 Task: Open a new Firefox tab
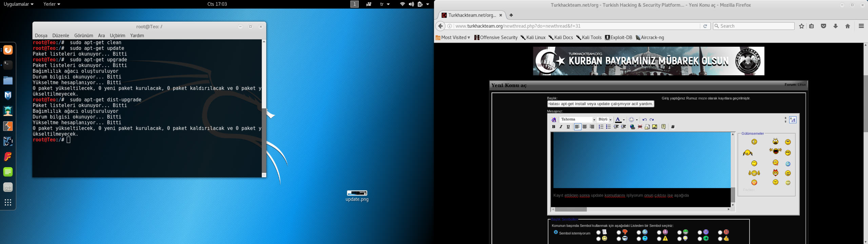511,15
